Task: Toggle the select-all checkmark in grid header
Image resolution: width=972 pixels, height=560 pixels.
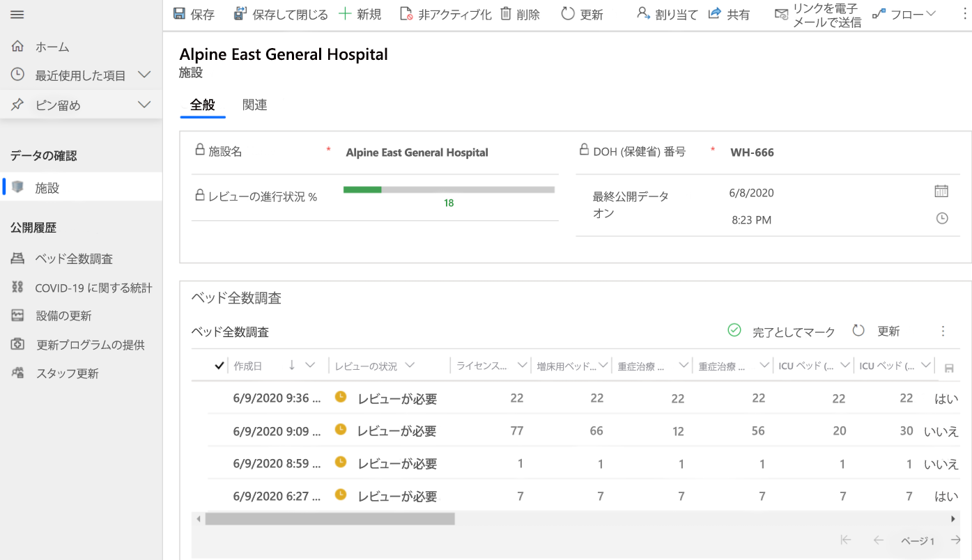Action: pyautogui.click(x=219, y=366)
